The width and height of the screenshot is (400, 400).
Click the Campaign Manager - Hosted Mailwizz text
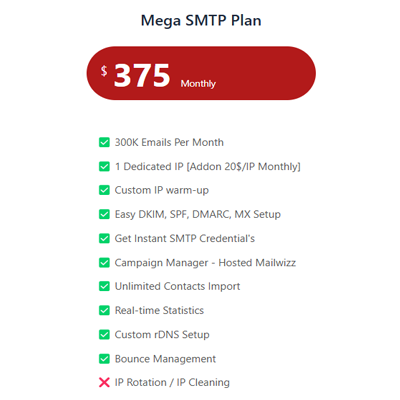click(205, 263)
